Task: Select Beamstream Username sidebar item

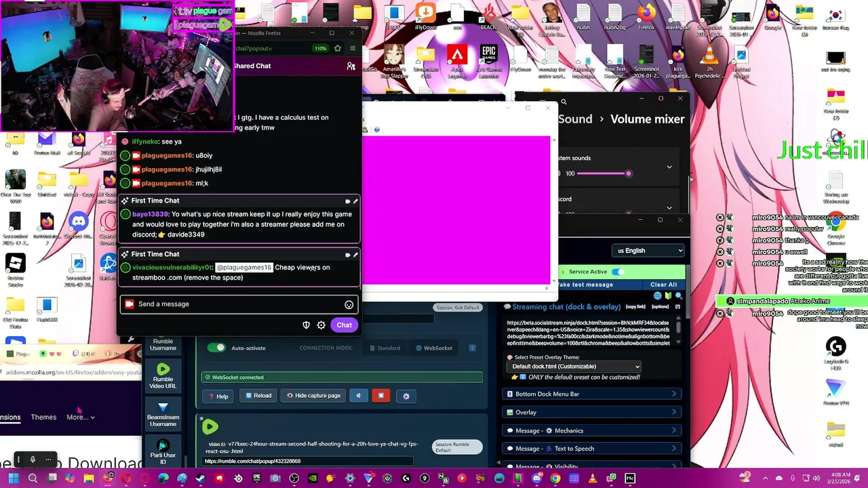Action: (163, 415)
